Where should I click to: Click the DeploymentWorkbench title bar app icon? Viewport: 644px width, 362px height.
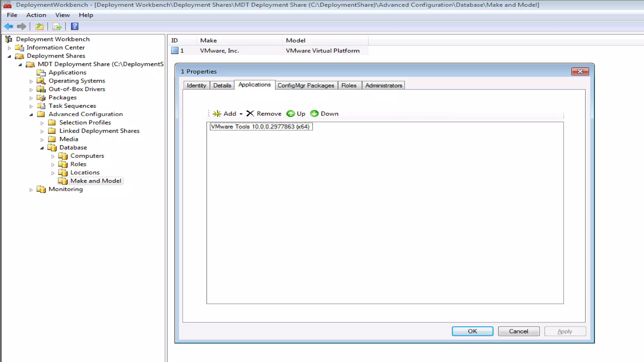[7, 4]
